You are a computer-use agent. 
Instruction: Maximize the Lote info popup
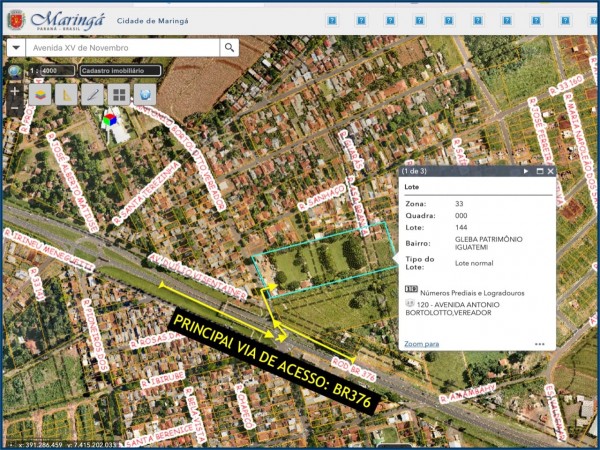(539, 171)
